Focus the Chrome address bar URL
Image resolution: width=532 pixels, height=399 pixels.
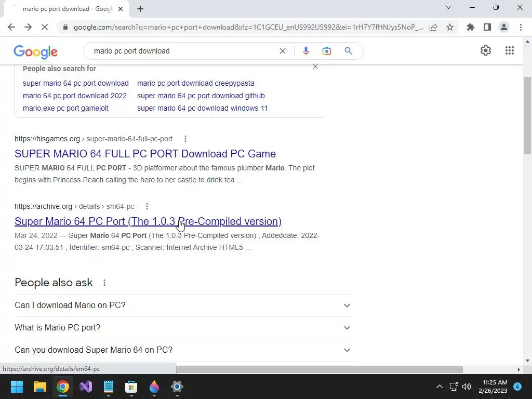tap(248, 27)
